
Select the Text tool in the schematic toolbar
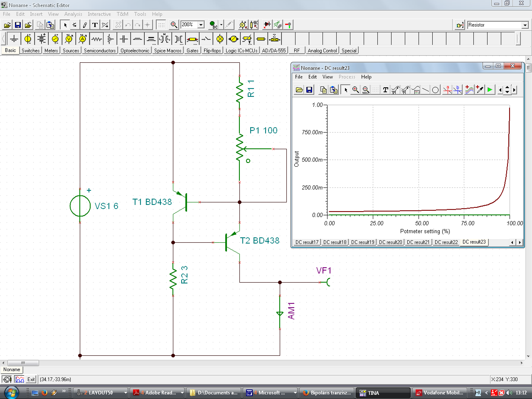95,25
